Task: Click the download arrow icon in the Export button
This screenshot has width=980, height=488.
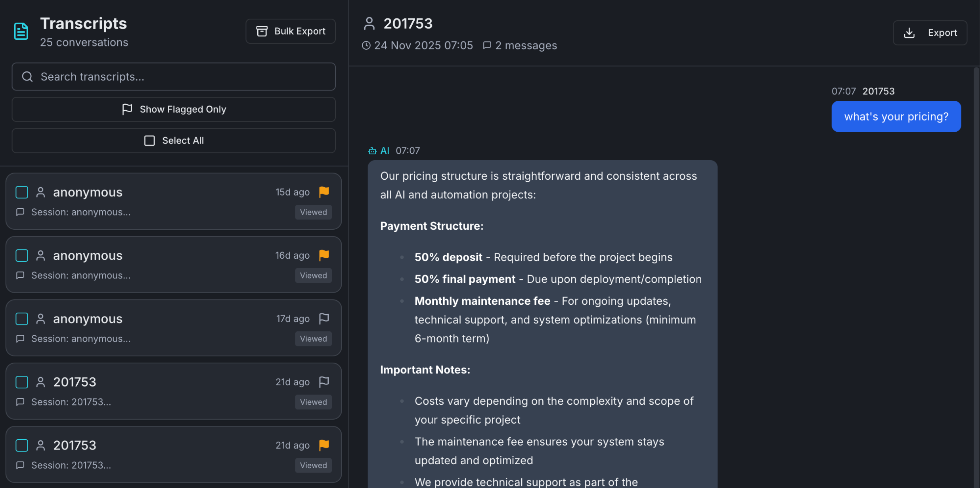Action: point(909,33)
